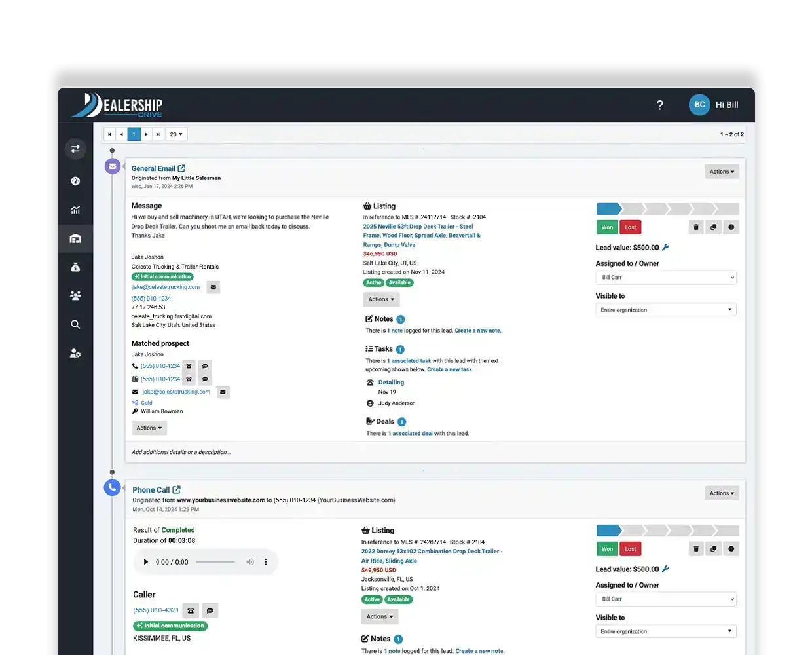Image resolution: width=812 pixels, height=655 pixels.
Task: Open the money bag sidebar icon
Action: [75, 267]
